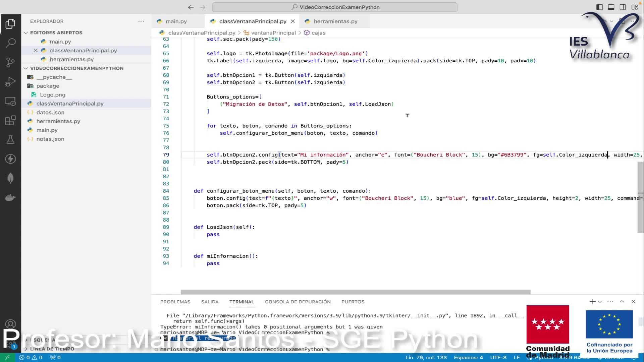Open the Run and Debug view
Image resolution: width=644 pixels, height=362 pixels.
[10, 82]
